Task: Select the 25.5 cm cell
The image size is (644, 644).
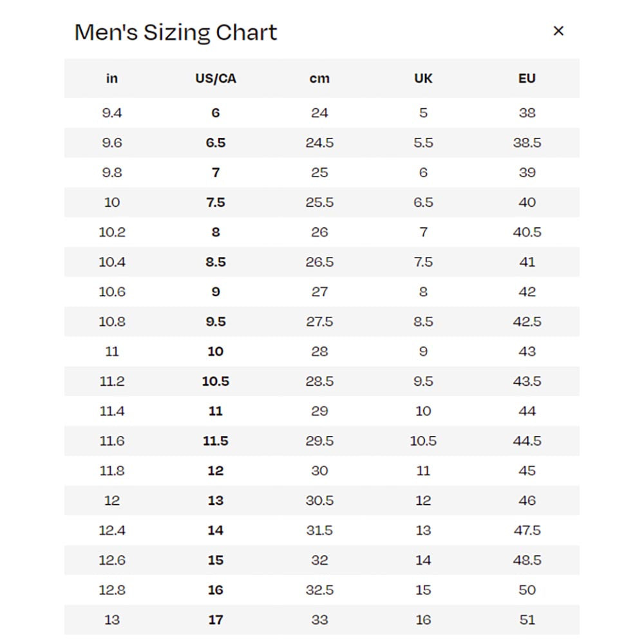Action: coord(319,202)
